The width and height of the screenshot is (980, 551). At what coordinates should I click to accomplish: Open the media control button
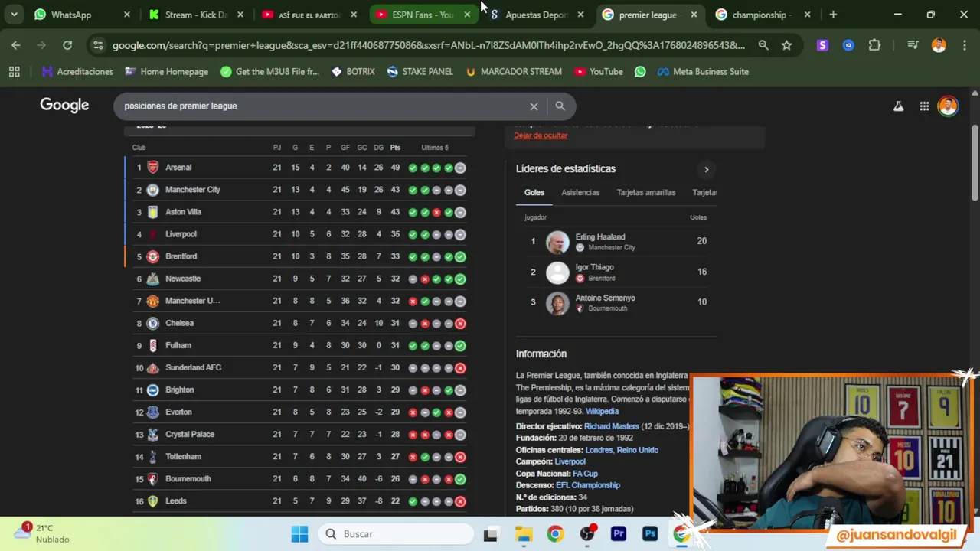[x=913, y=45]
